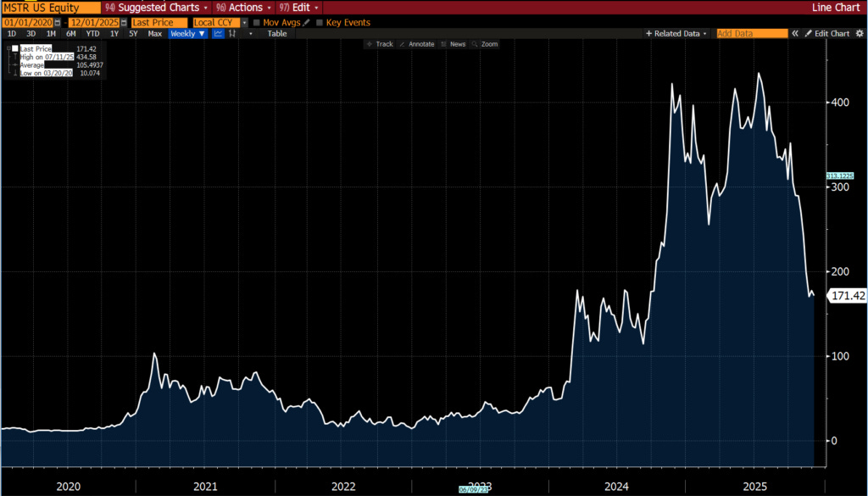Viewport: 868px width, 496px height.
Task: Open the Local CCY currency dropdown arrow
Action: 244,23
